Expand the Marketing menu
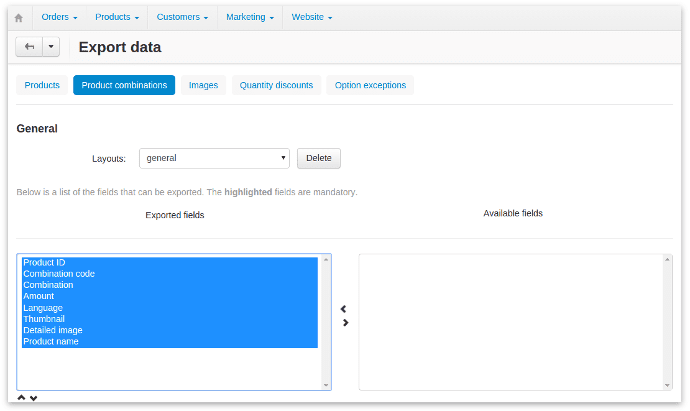 click(250, 17)
